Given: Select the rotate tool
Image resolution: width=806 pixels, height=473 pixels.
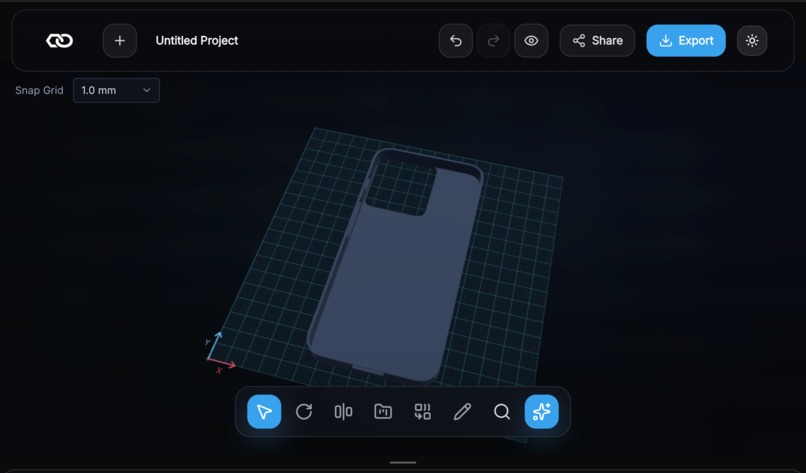Looking at the screenshot, I should coord(304,412).
